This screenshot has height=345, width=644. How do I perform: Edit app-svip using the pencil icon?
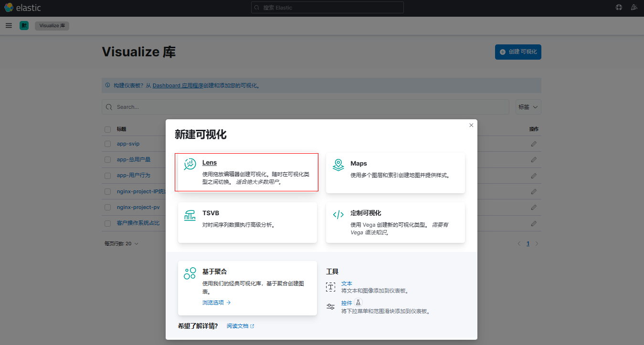click(534, 144)
